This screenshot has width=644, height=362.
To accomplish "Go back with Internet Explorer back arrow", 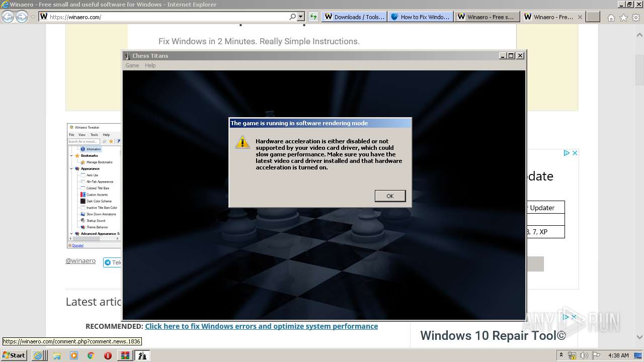I will click(8, 17).
